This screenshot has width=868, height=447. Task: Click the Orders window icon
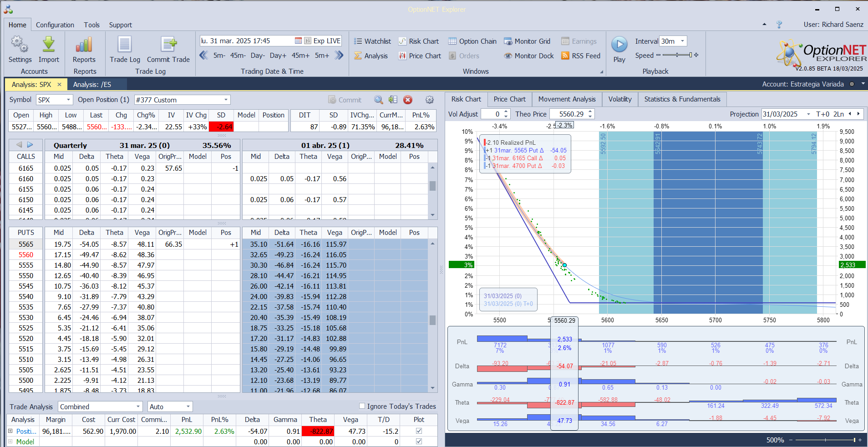[464, 56]
